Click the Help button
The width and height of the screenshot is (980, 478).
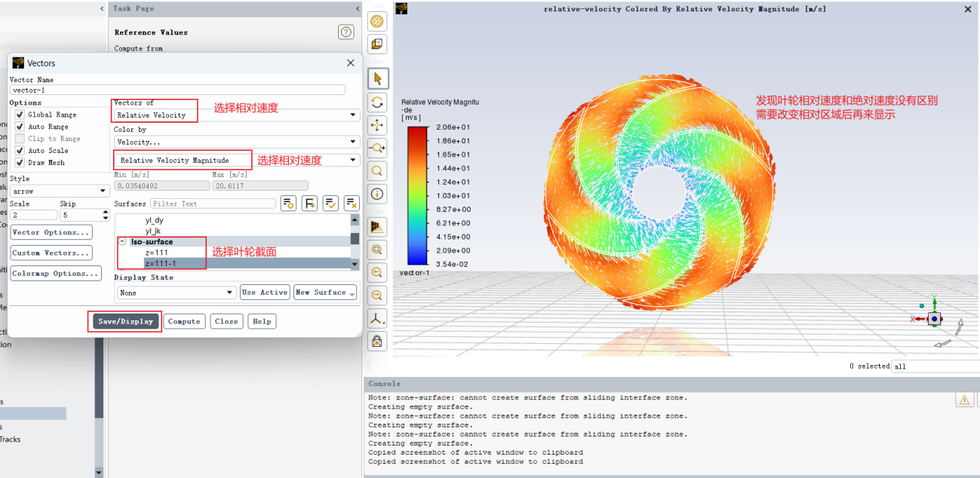point(262,321)
